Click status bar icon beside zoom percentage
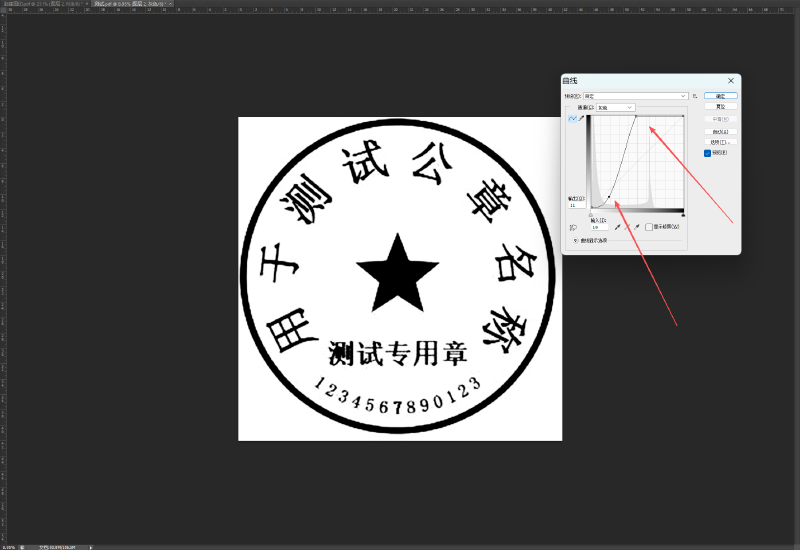Image resolution: width=800 pixels, height=550 pixels. tap(22, 547)
